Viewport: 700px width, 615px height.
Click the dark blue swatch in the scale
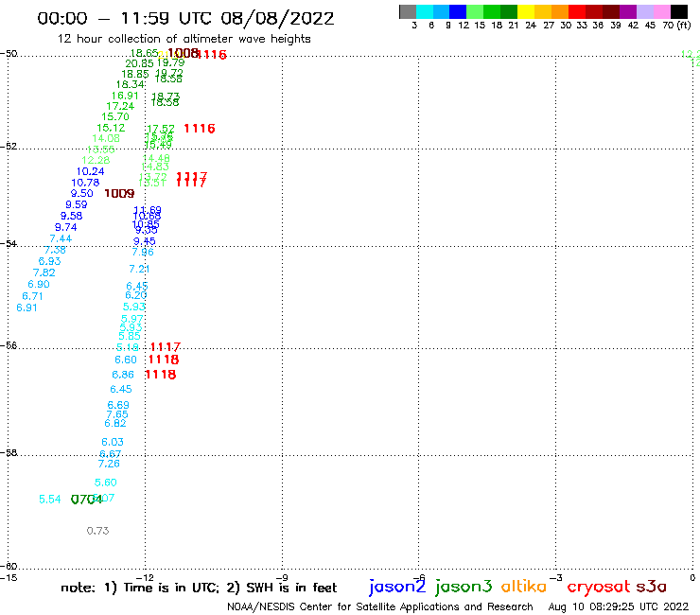click(458, 11)
